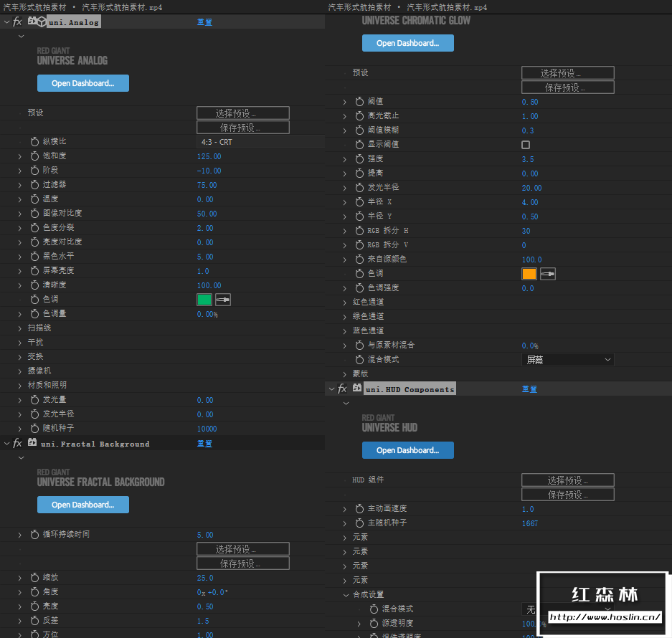
Task: Click stopwatch icon for 纵横比
Action: [34, 141]
